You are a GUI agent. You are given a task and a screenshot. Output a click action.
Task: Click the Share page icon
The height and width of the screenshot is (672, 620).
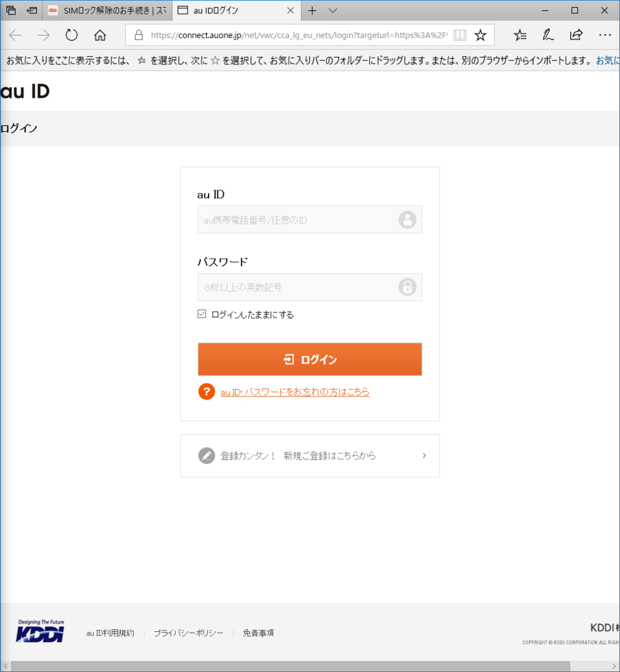click(576, 35)
